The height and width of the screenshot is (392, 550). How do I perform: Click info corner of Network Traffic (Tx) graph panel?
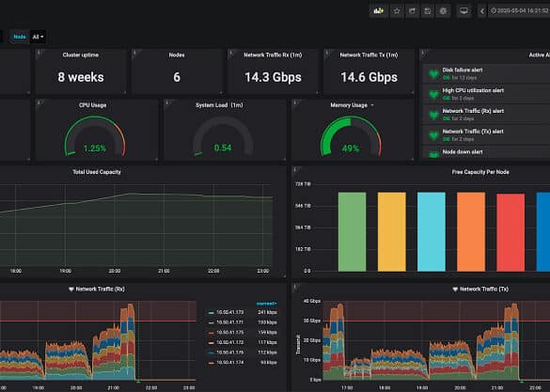point(295,287)
